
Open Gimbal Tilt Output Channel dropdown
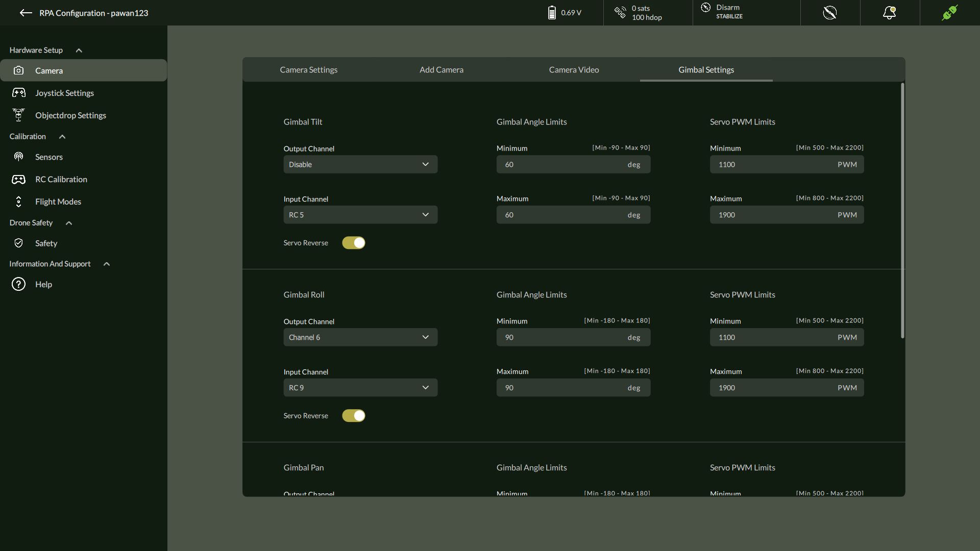click(x=360, y=164)
